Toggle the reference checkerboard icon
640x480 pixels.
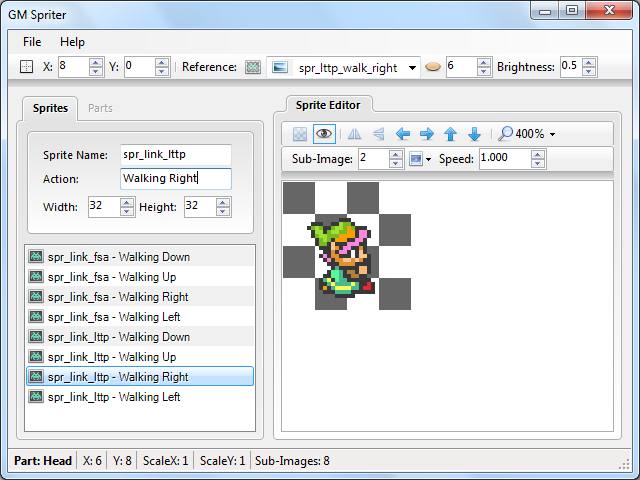253,67
